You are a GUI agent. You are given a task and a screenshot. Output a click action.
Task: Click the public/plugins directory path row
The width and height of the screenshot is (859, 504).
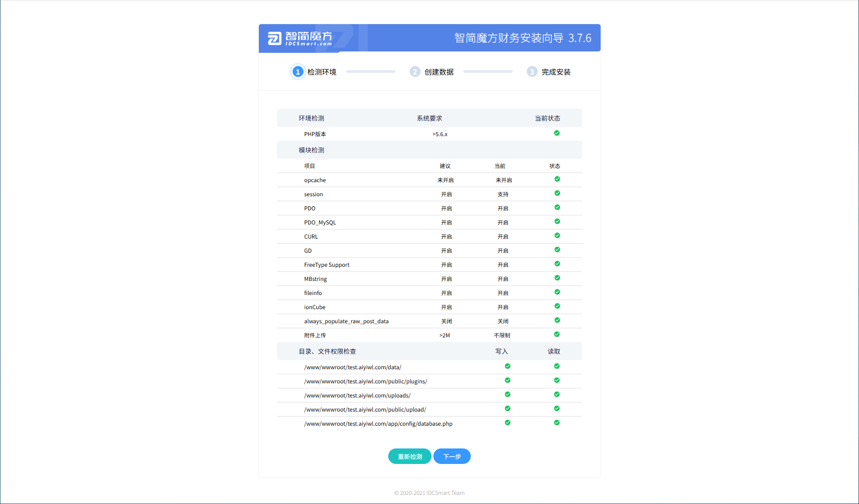coord(365,382)
